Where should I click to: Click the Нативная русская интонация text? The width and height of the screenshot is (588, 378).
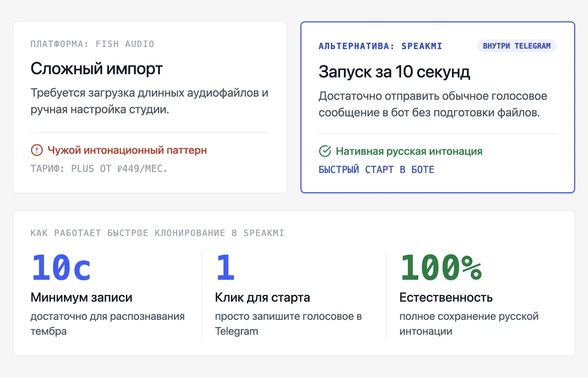click(409, 151)
